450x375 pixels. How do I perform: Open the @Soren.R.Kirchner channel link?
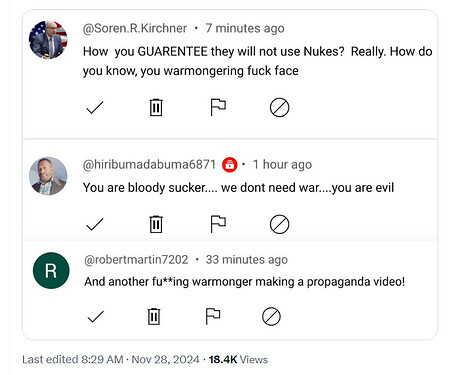coord(135,28)
